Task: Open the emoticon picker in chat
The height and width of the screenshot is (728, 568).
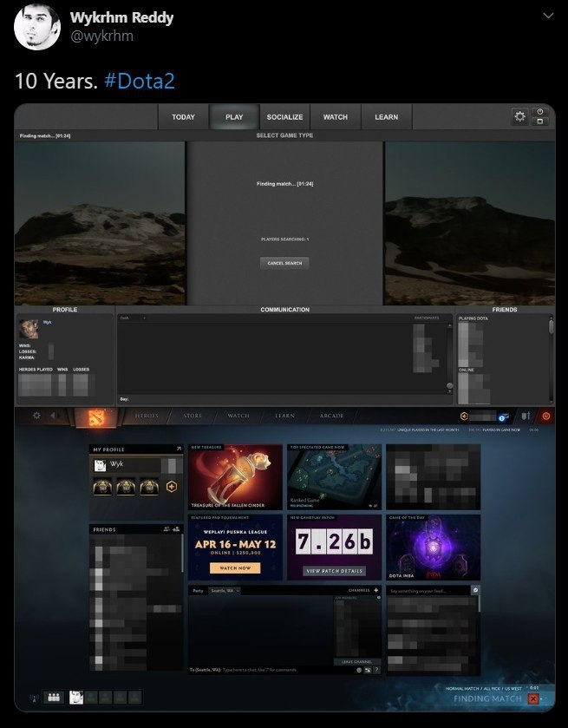Action: tap(359, 670)
